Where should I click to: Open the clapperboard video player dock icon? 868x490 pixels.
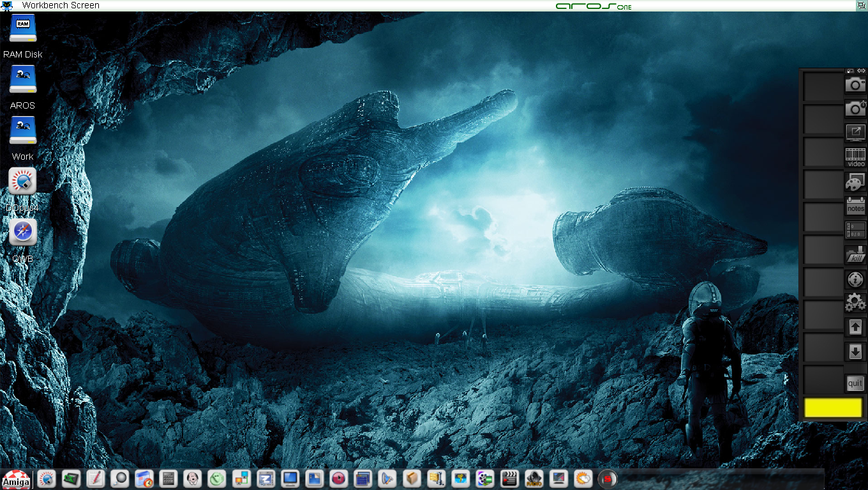[509, 479]
